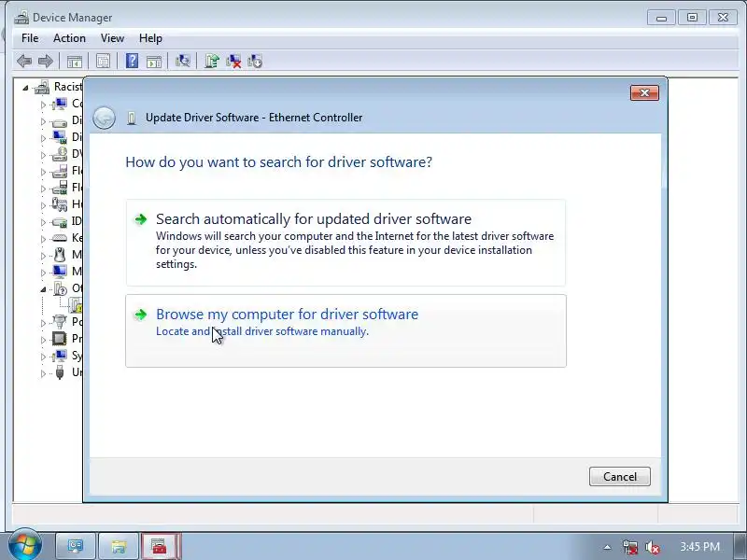Click the first pinned taskbar monitor icon
Screen dimensions: 747x560
tap(76, 546)
